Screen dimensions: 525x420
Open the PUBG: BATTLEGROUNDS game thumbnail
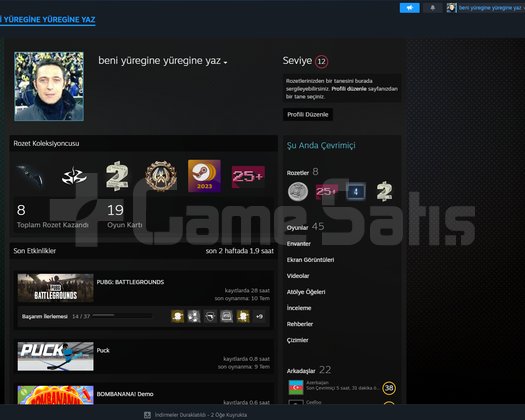click(x=56, y=288)
